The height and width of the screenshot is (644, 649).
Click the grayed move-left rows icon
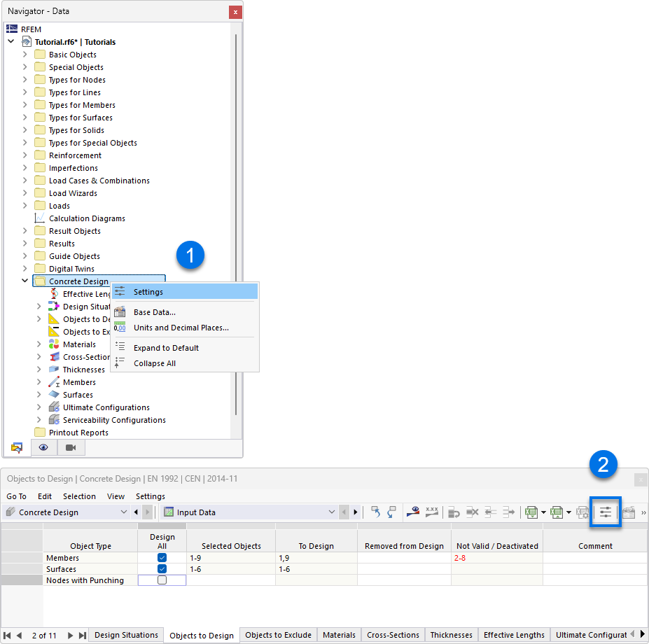491,512
